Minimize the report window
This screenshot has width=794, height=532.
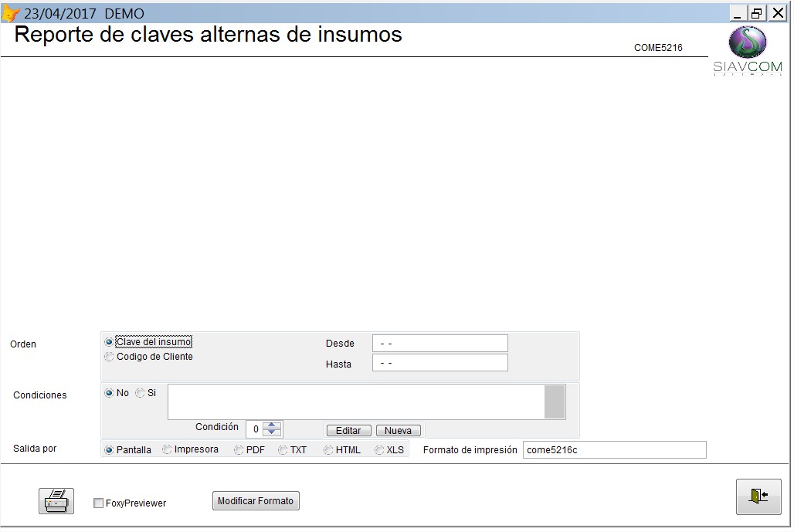[x=738, y=13]
